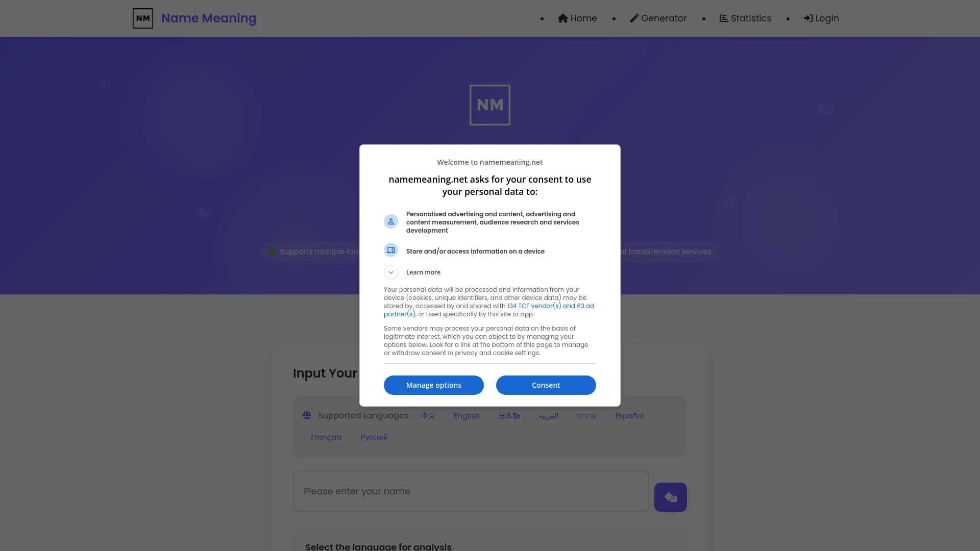
Task: Click the Login icon in navigation
Action: point(807,18)
